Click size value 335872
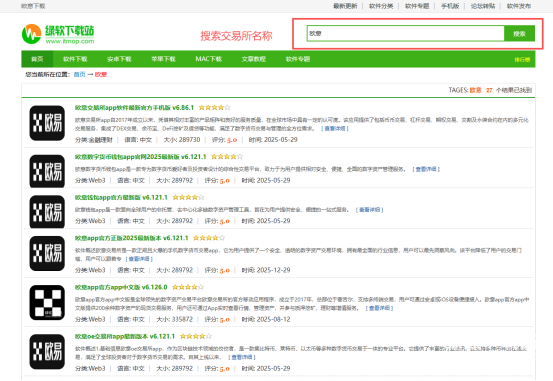This screenshot has height=381, width=553. 182,319
